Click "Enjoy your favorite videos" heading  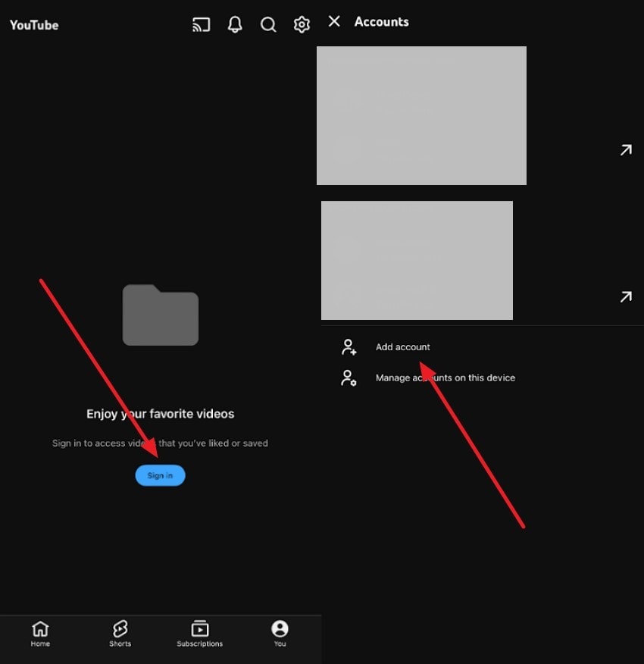pos(160,414)
